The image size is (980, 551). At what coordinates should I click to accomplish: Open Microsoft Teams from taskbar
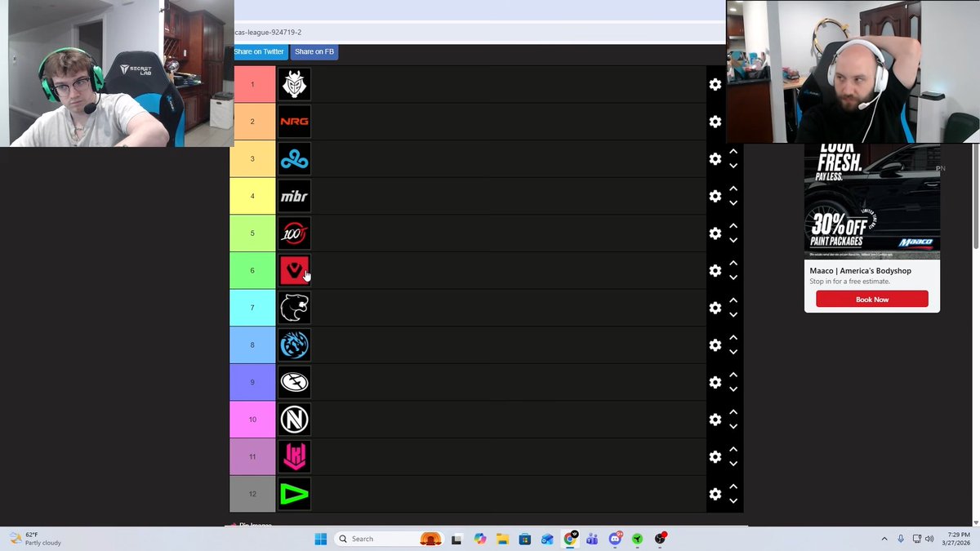592,539
